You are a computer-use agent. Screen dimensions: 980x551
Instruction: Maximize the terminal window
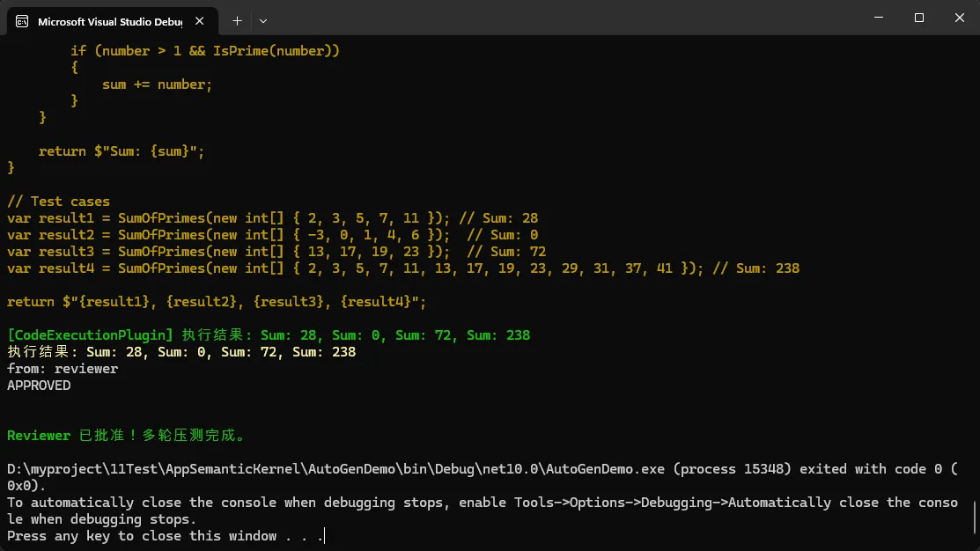click(x=918, y=18)
